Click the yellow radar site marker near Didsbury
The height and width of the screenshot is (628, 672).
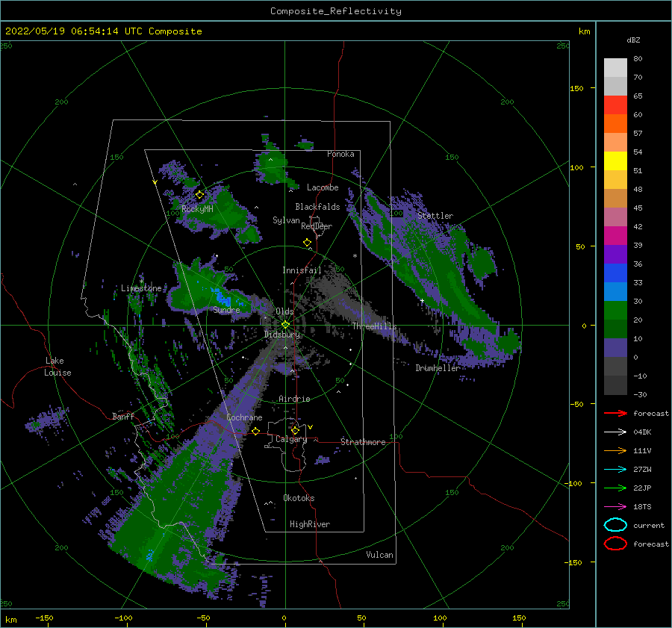[x=285, y=325]
